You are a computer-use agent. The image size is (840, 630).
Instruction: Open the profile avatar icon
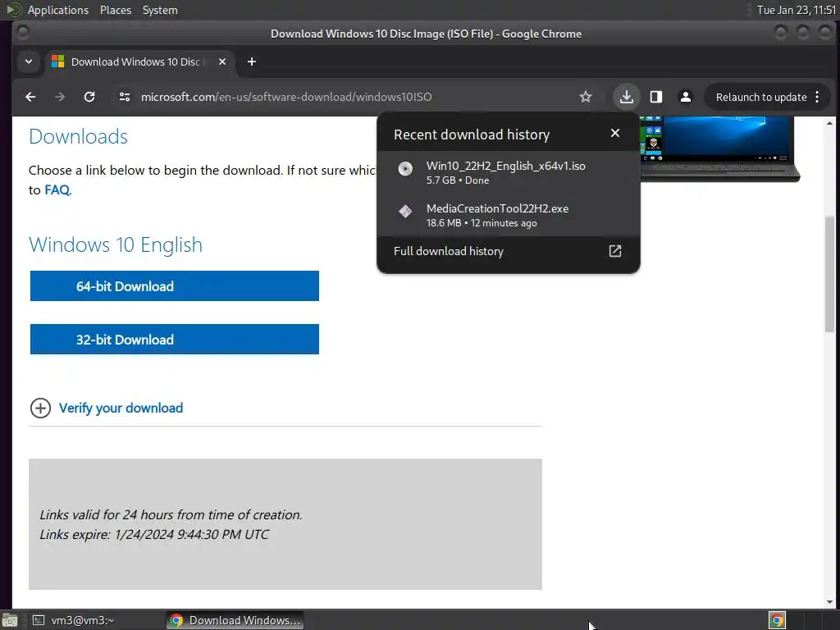[685, 97]
